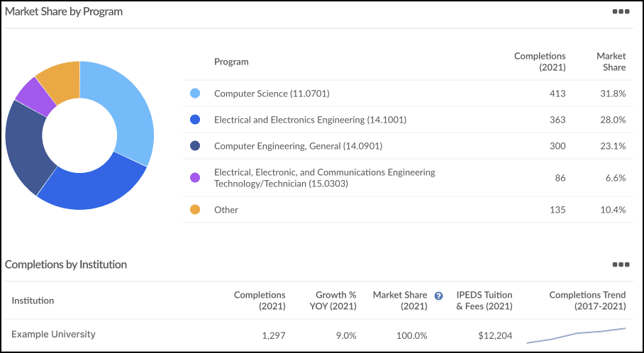Click Electrical, Electronic, and Communications Engineering Technology row
The width and height of the screenshot is (644, 353).
point(408,178)
